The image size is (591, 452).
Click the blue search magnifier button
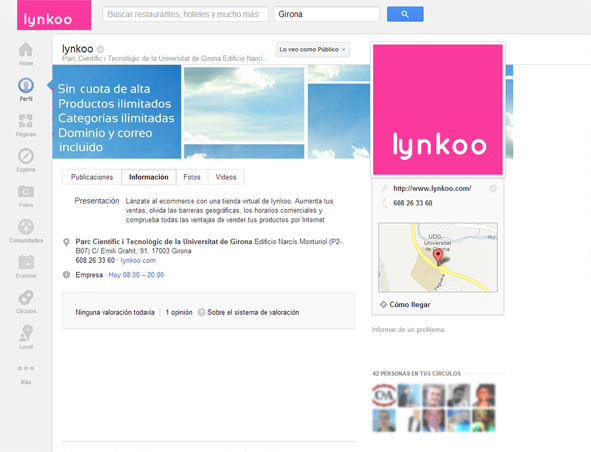405,14
